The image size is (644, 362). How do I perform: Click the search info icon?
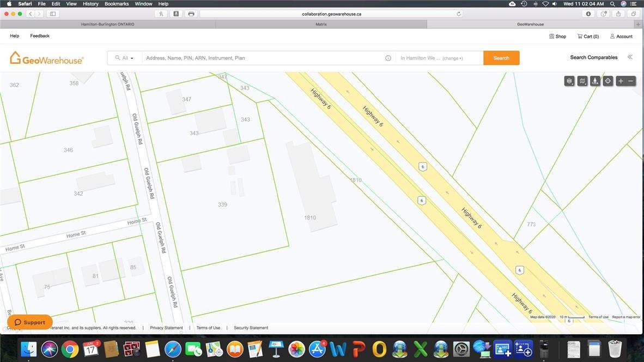click(388, 58)
